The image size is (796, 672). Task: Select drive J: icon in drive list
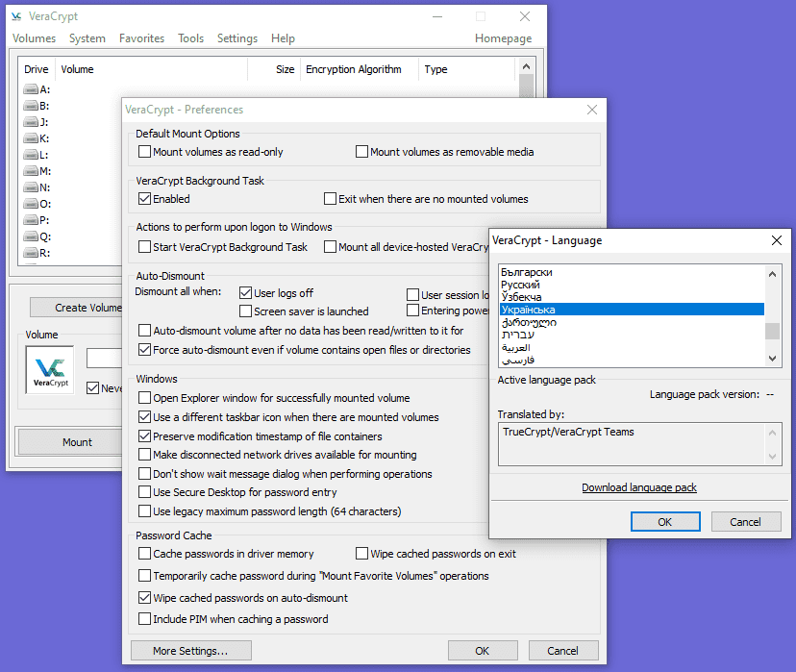pyautogui.click(x=31, y=122)
